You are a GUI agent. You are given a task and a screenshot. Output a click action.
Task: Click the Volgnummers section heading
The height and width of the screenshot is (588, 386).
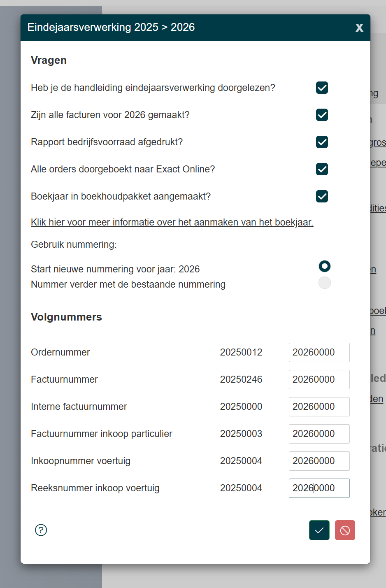point(66,317)
